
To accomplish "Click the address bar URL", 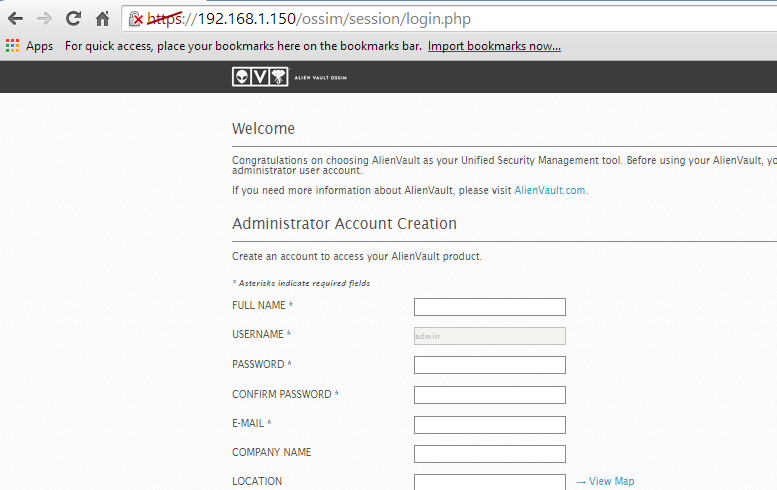I will (320, 19).
